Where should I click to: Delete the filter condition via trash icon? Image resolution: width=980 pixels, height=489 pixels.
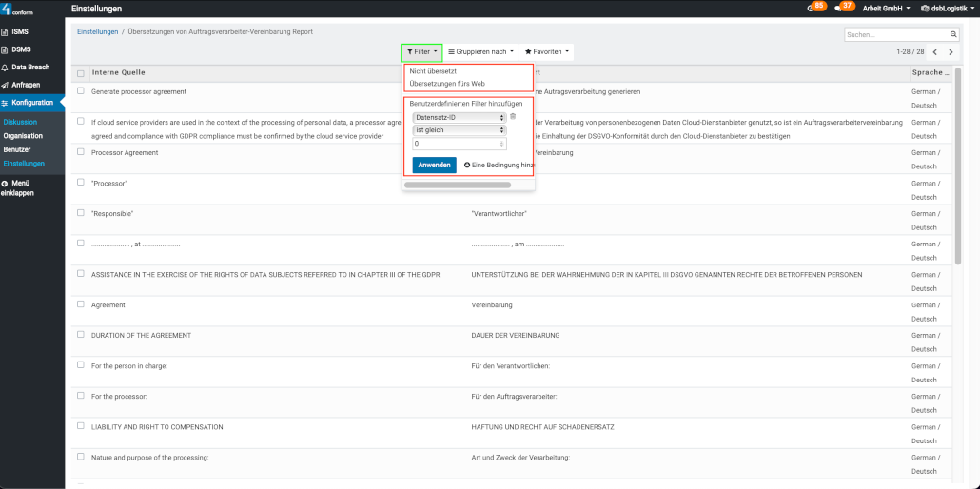513,116
